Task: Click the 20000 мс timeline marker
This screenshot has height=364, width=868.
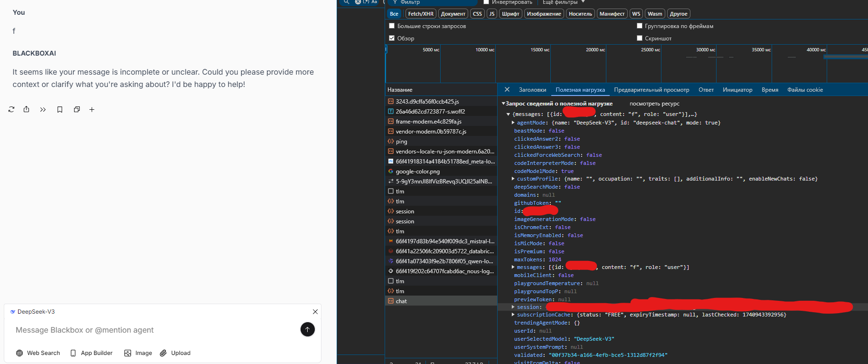Action: (595, 49)
